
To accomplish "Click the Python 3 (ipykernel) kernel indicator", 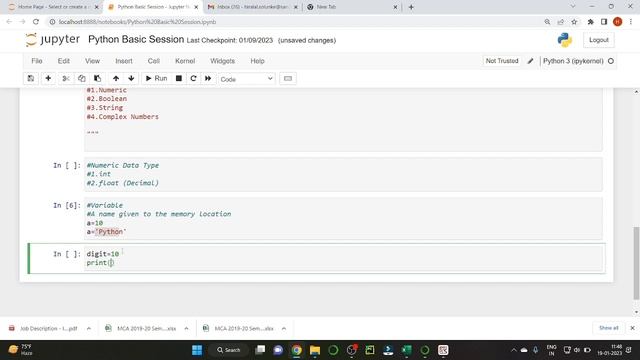I will click(x=573, y=61).
